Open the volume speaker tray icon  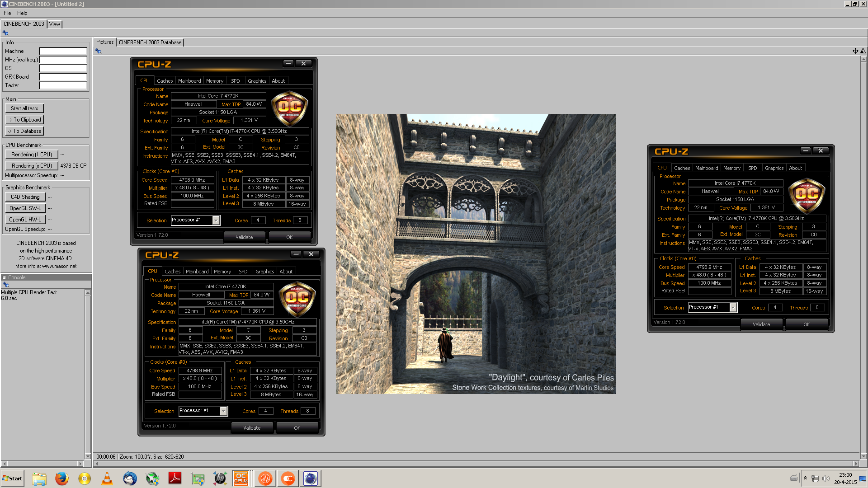[826, 479]
